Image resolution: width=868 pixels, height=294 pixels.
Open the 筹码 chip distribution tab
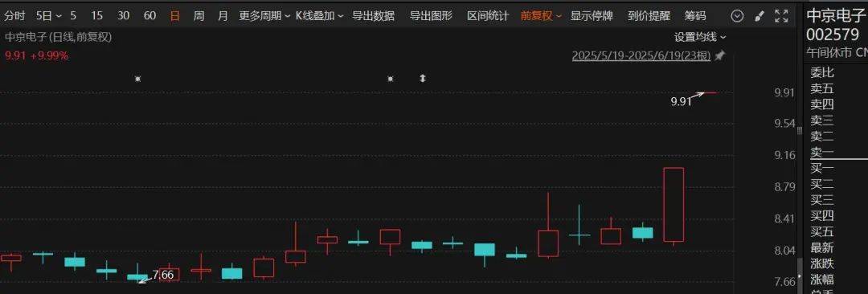[x=694, y=16]
